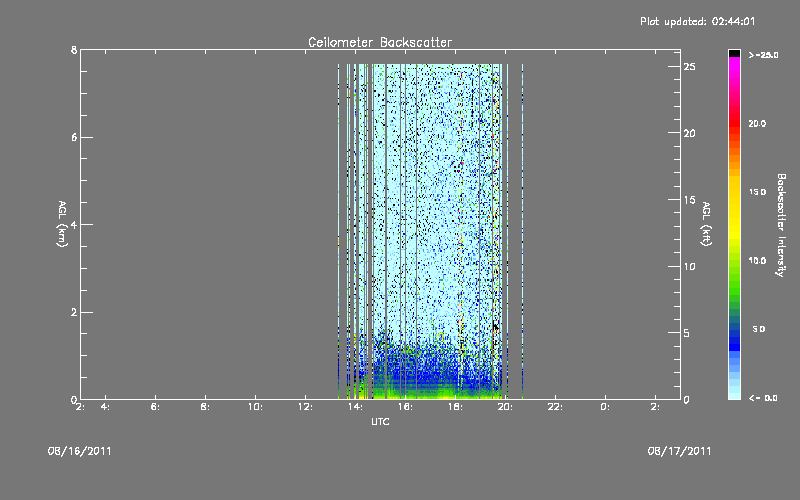Image resolution: width=800 pixels, height=500 pixels.
Task: Pick the black top segment of the colorbar
Action: [x=734, y=53]
